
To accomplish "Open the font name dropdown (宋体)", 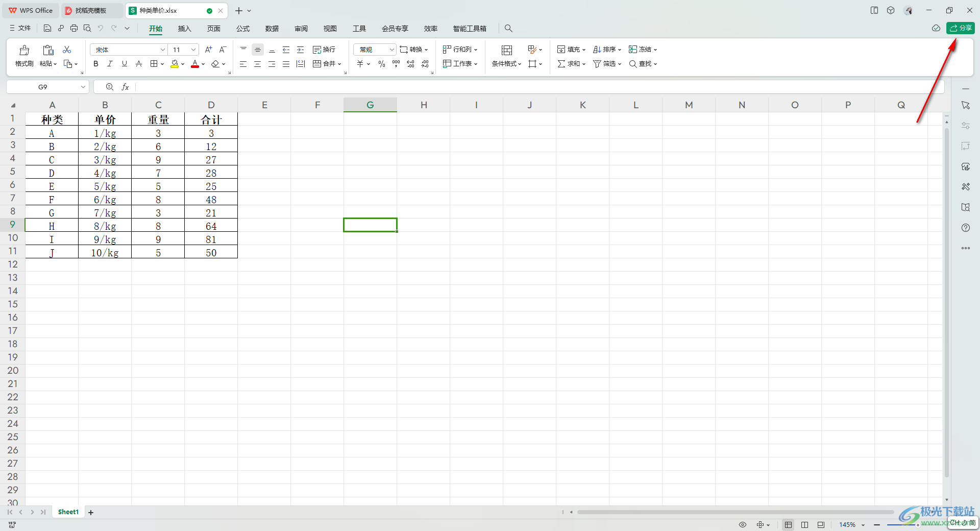I will [x=163, y=50].
